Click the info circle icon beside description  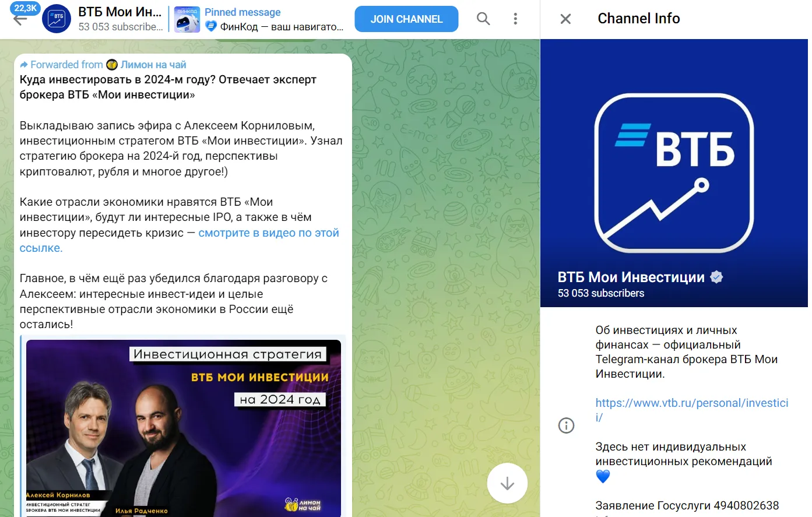tap(566, 425)
